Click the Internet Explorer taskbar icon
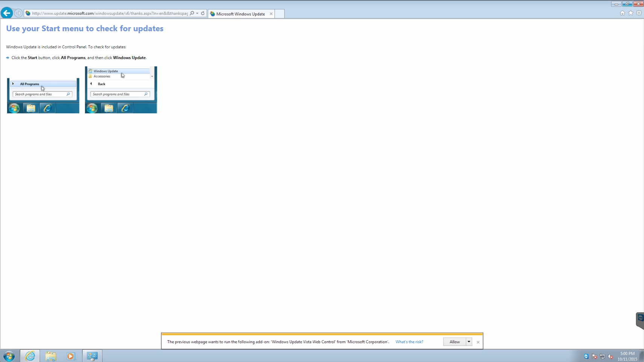Viewport: 644px width, 362px height. pos(30,356)
